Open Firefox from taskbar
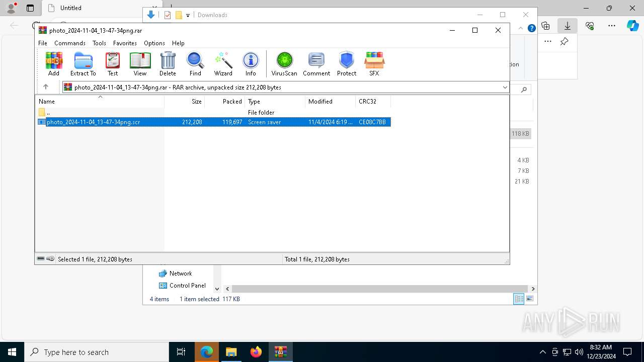Screen dimensions: 644x362 [256, 352]
